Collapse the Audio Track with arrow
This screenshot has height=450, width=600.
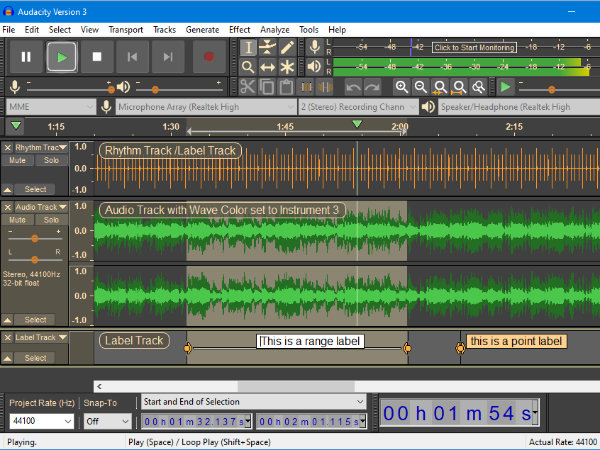click(x=8, y=320)
